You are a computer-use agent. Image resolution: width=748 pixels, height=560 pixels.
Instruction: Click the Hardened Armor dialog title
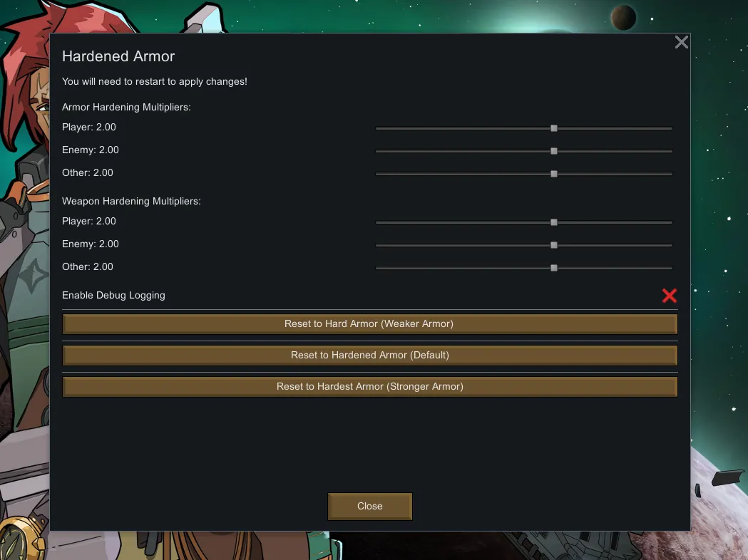point(118,56)
